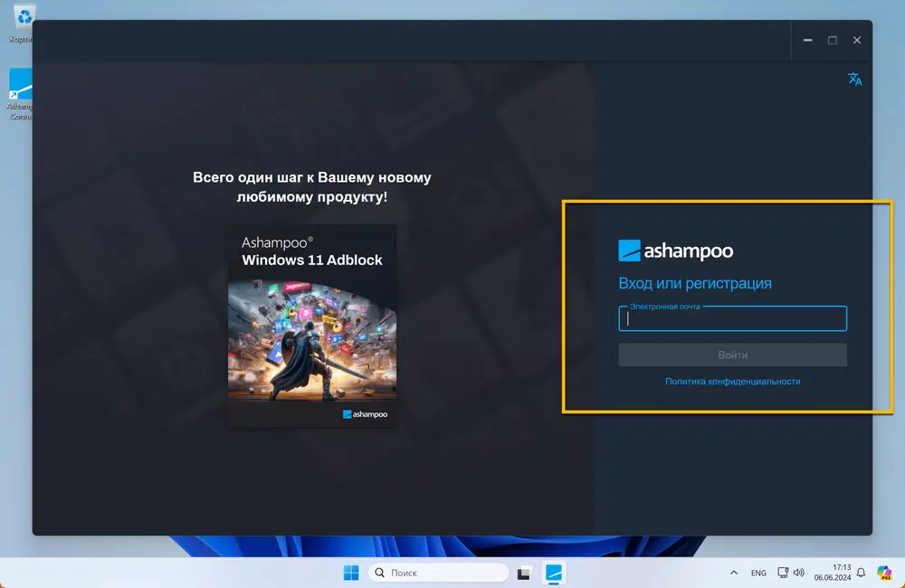Open the ENG keyboard language switcher
This screenshot has height=588, width=905.
[758, 572]
